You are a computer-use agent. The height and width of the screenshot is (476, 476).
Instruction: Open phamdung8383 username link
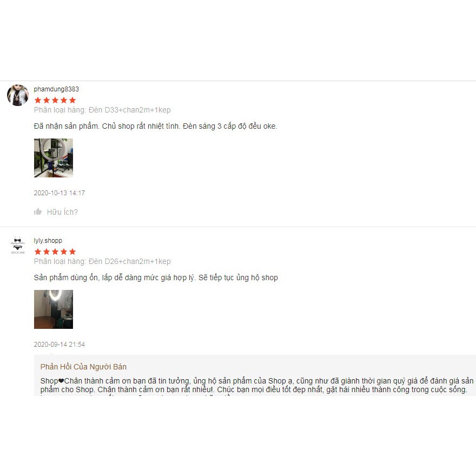56,89
